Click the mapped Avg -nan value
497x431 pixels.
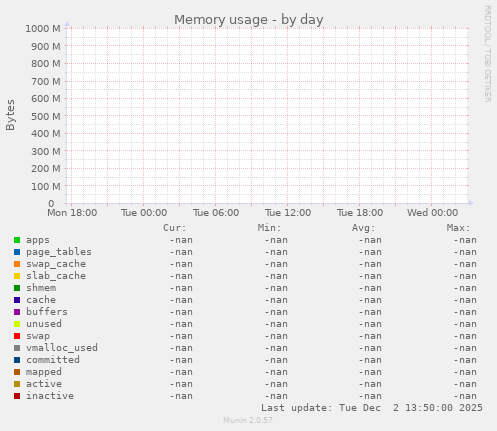(x=370, y=372)
